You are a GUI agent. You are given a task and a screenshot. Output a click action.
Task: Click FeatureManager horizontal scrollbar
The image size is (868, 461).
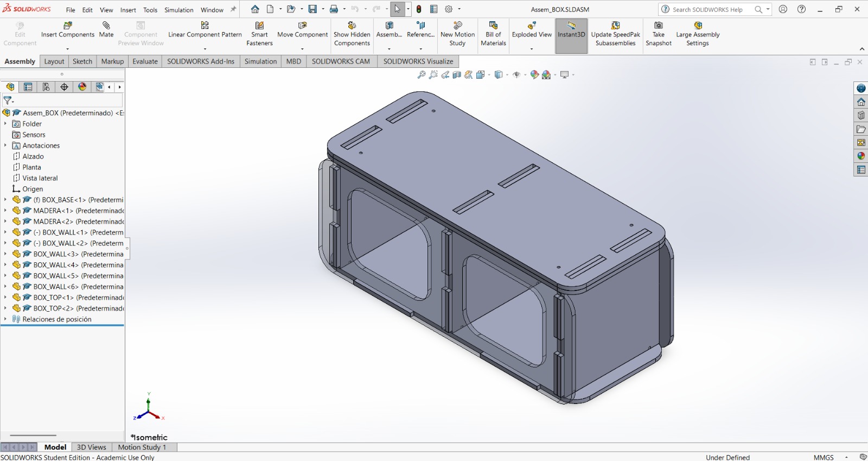click(33, 435)
